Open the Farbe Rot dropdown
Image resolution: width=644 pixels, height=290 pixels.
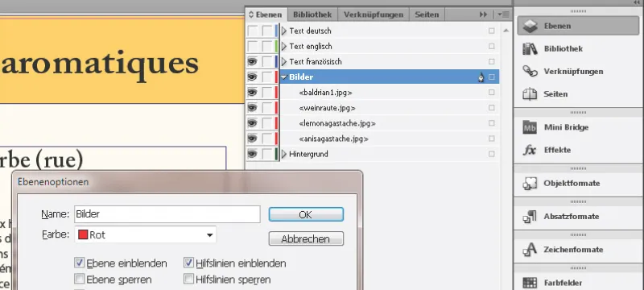pyautogui.click(x=146, y=235)
